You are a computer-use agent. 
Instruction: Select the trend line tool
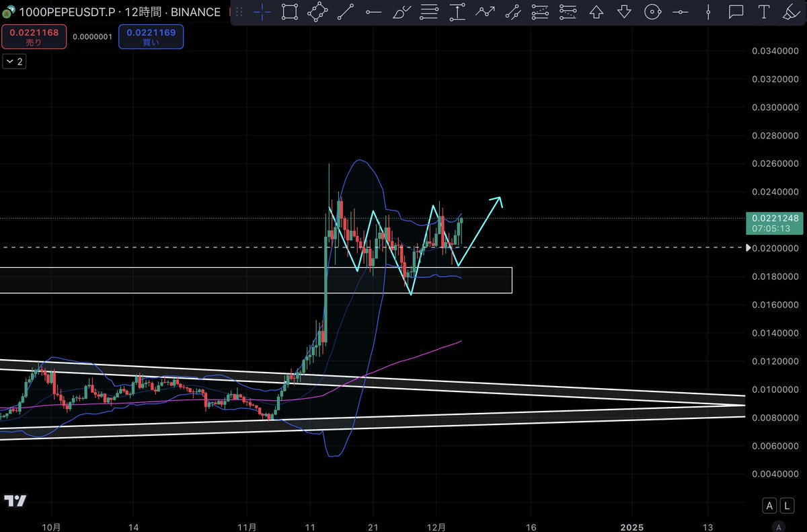[x=346, y=12]
